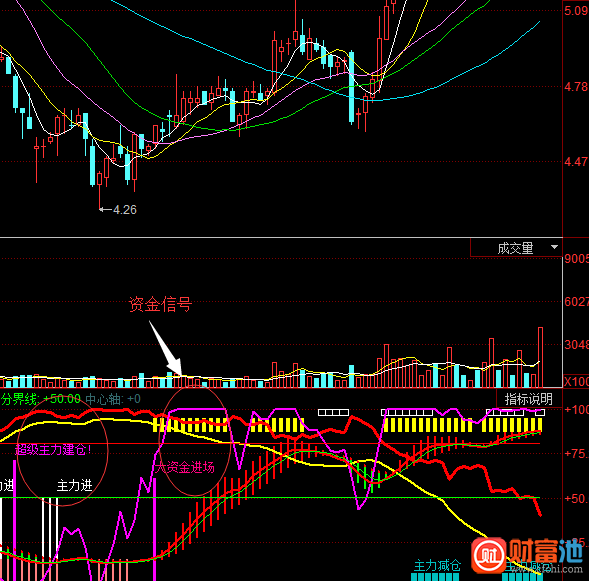Click the 5.09 price axis label
Viewport: 589px width, 581px height.
click(x=576, y=11)
